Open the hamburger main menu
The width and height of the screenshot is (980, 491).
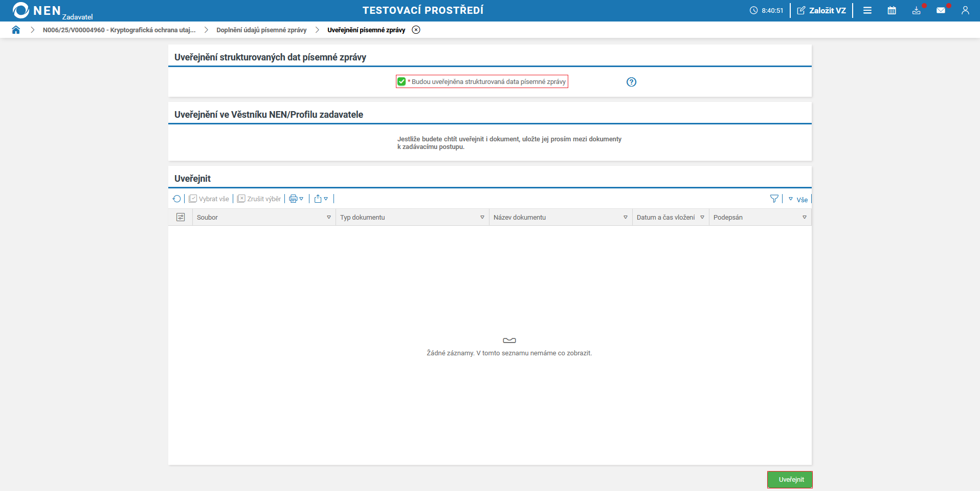tap(867, 10)
